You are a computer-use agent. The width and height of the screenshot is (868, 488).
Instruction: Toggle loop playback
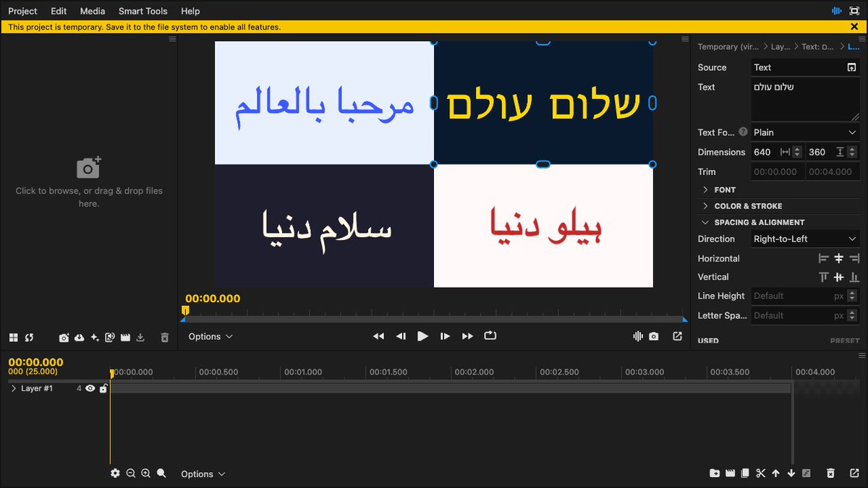[x=490, y=335]
